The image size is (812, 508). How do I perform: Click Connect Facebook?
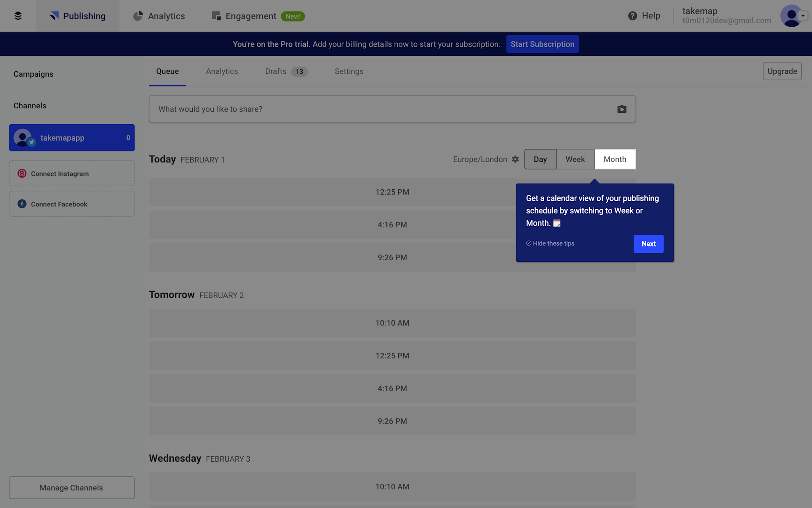72,204
